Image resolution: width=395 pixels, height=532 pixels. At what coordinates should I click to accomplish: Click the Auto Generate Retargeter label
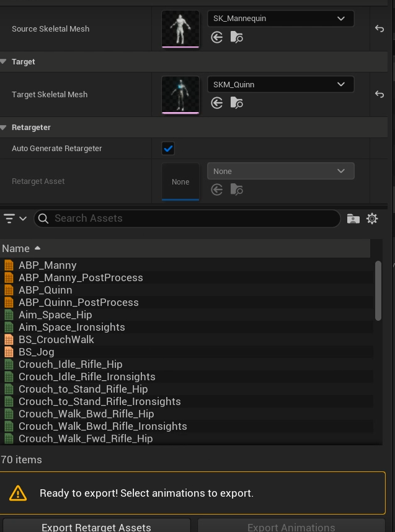tap(56, 148)
